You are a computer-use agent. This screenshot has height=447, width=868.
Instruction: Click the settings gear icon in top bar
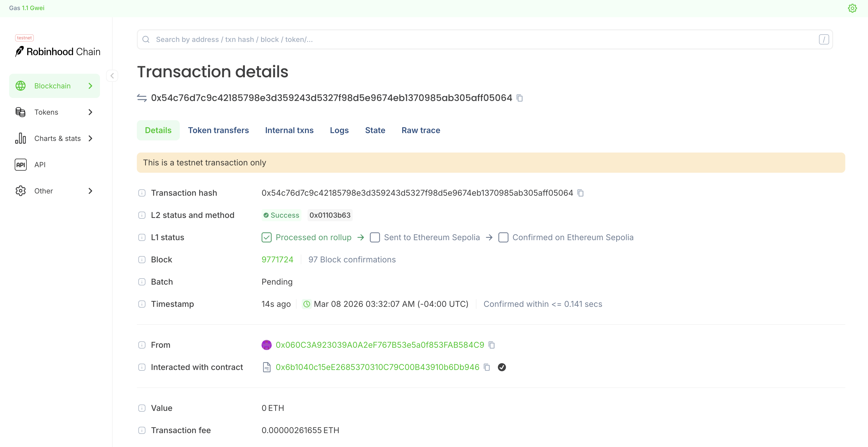[852, 8]
